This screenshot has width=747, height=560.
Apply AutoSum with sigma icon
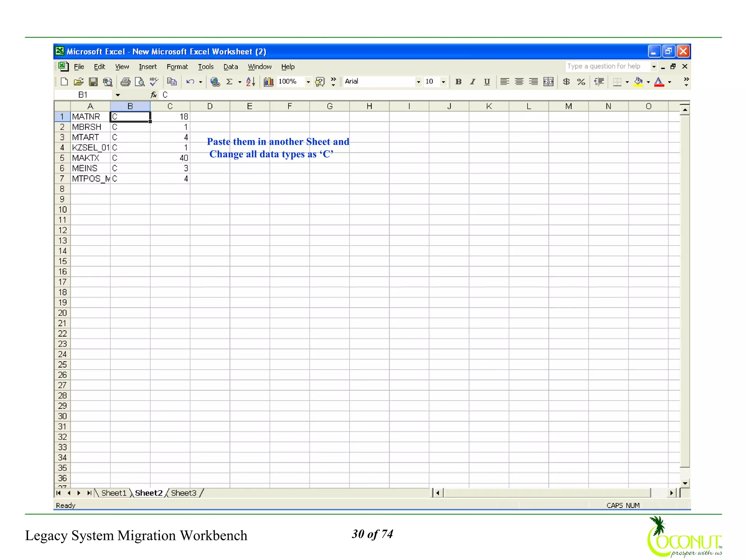(x=229, y=82)
